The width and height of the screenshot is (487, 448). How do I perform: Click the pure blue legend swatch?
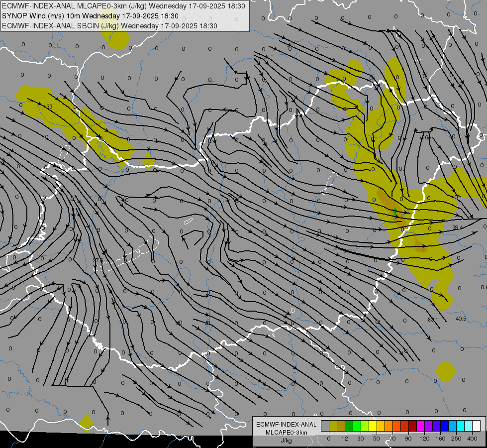coord(444,426)
